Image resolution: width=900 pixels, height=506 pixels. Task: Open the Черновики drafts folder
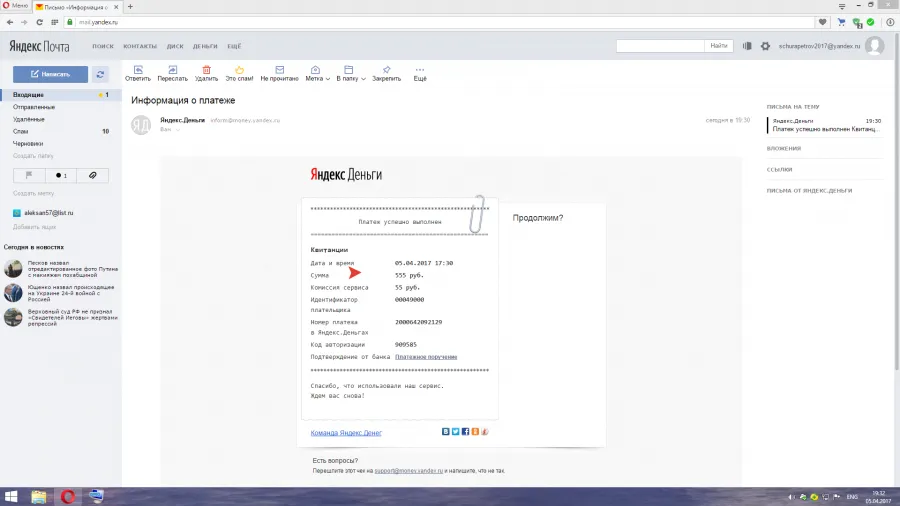28,143
